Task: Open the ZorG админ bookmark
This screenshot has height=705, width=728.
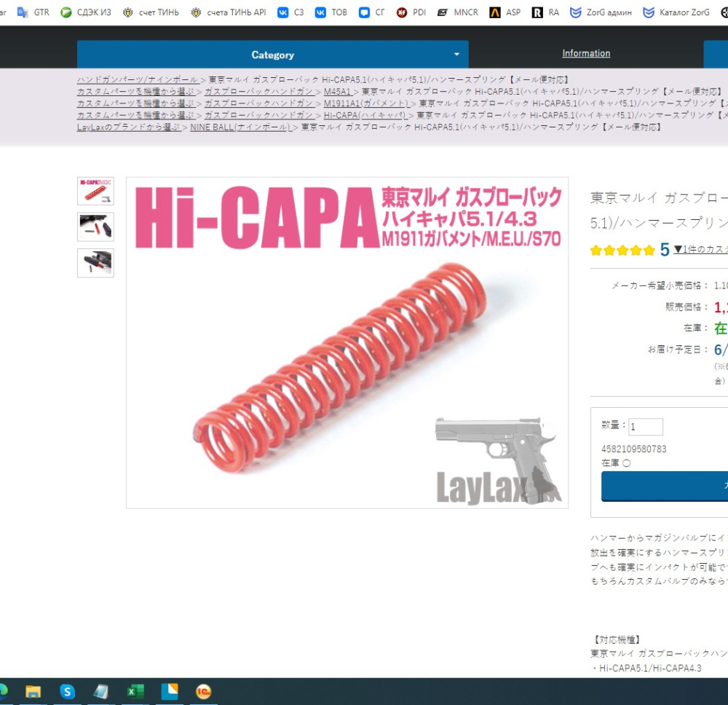Action: [601, 12]
